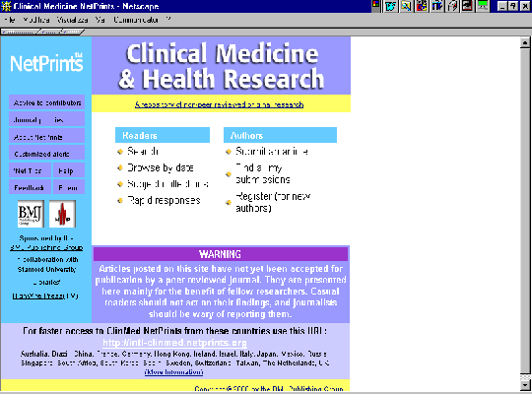Open the Communicator menu
Viewport: 532px width, 394px height.
pos(136,20)
